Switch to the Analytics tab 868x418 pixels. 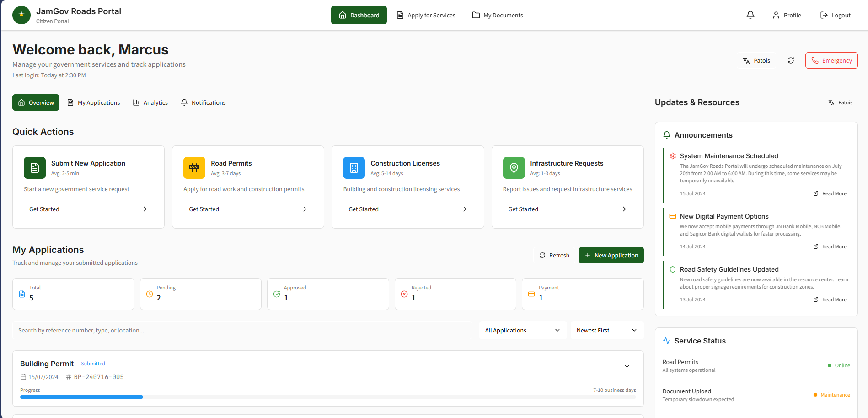[x=150, y=102]
